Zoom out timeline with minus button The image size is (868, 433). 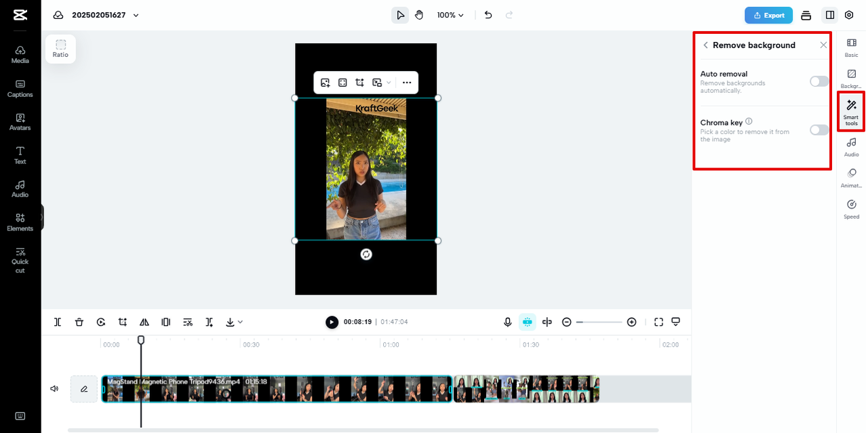pos(567,322)
